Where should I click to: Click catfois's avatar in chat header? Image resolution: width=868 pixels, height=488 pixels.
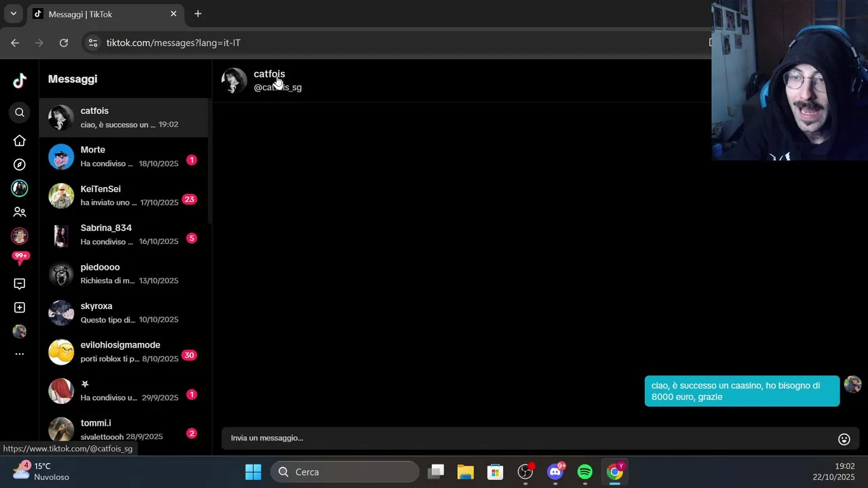234,81
